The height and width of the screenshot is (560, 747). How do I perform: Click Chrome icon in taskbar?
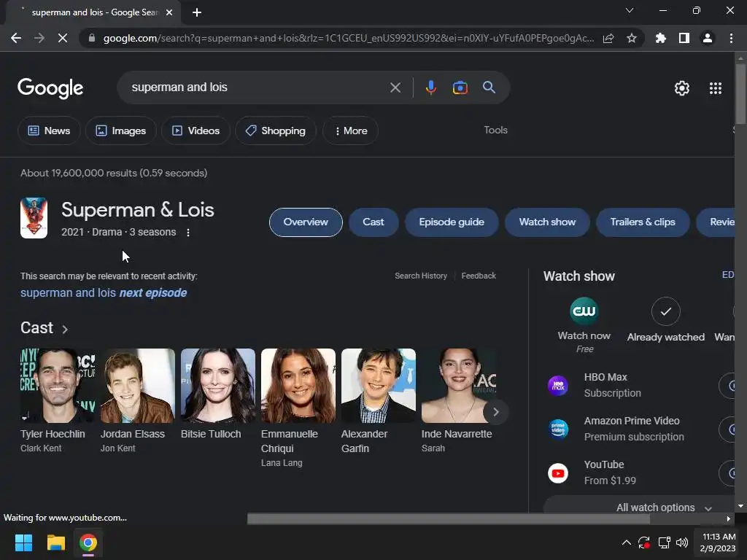88,542
